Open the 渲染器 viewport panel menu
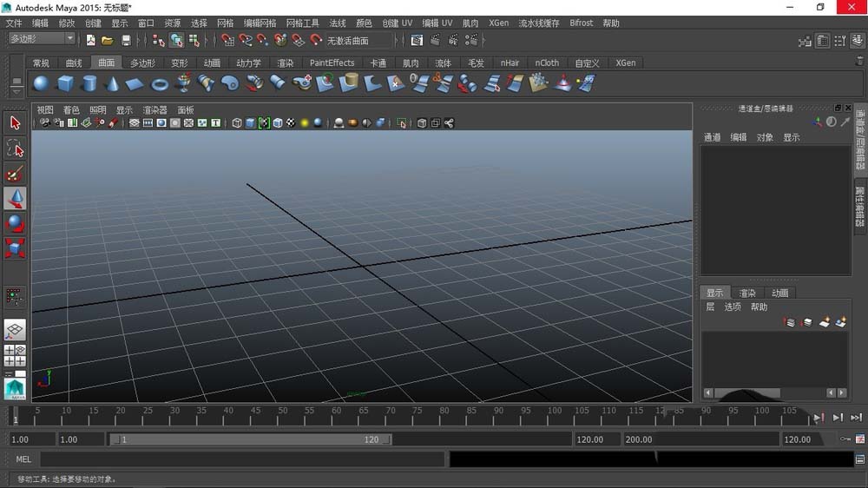 [155, 110]
